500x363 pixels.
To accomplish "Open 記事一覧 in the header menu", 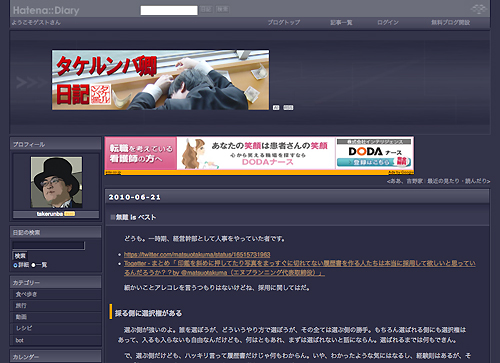I will [341, 22].
